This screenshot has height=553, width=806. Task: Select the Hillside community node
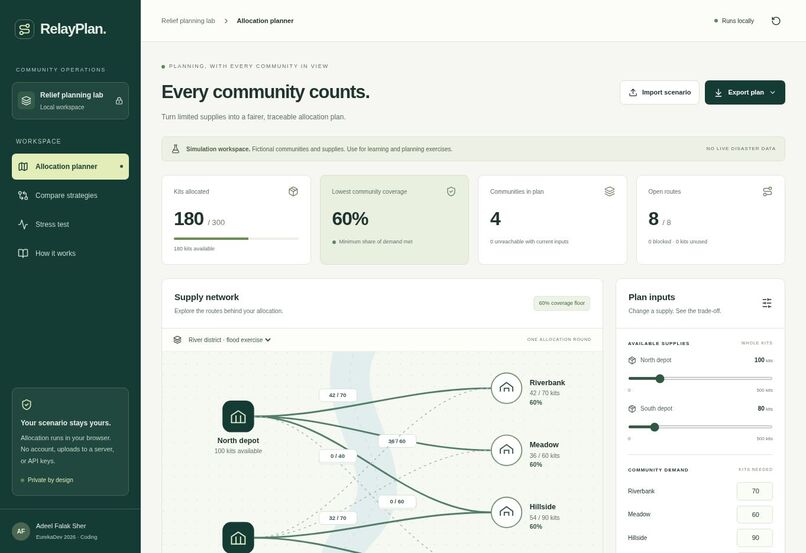[x=506, y=512]
